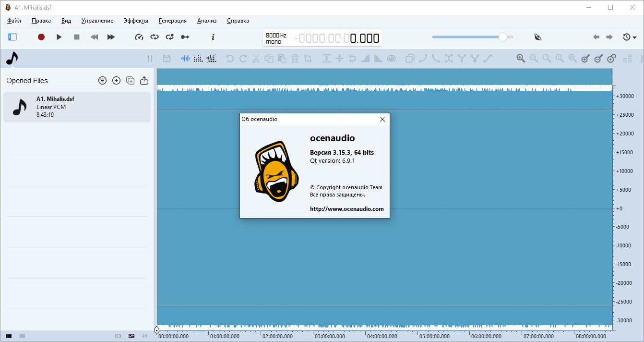Click the add marker plus icon

tap(585, 59)
